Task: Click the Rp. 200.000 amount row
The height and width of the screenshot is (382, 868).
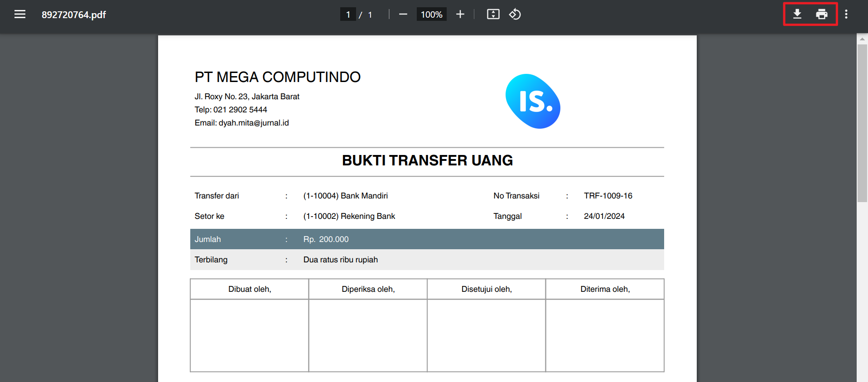Action: [x=326, y=239]
